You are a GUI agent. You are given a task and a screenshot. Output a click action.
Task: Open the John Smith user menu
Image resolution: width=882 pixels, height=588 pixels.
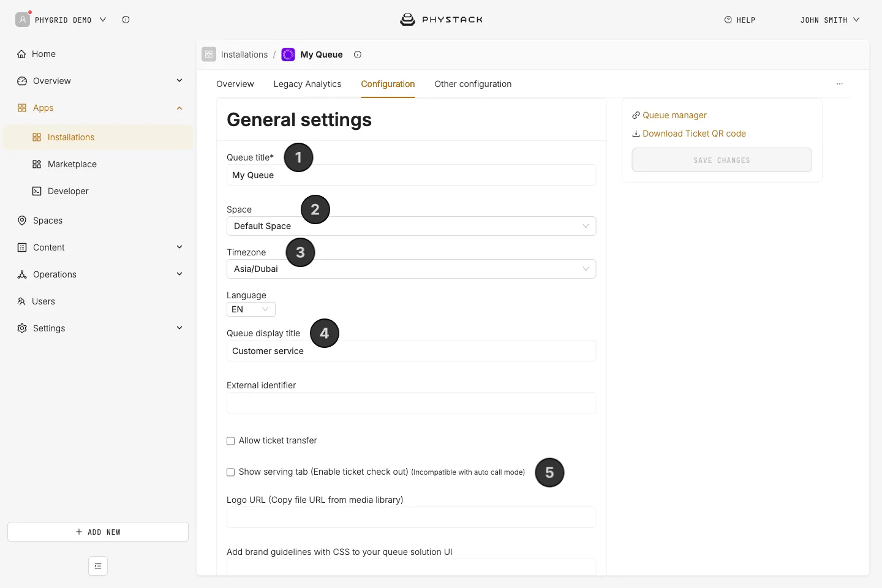(830, 20)
